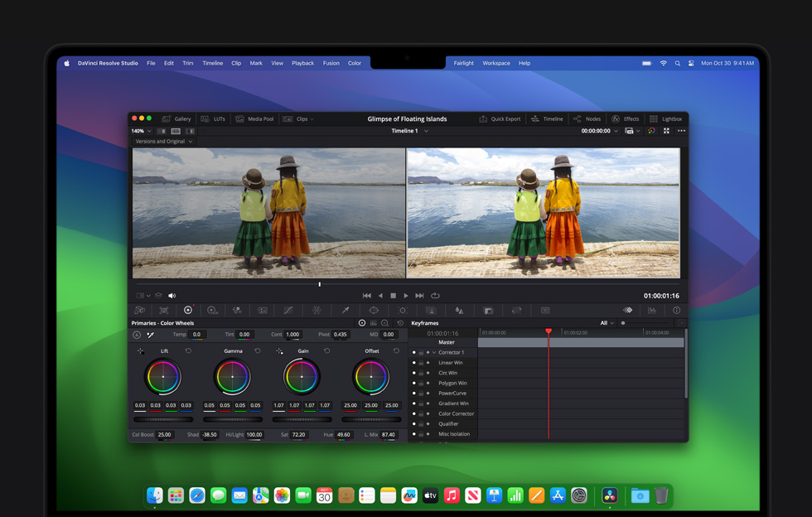Click the viewer playback scrubber bar
Viewport: 812px width, 517px height.
pyautogui.click(x=408, y=284)
